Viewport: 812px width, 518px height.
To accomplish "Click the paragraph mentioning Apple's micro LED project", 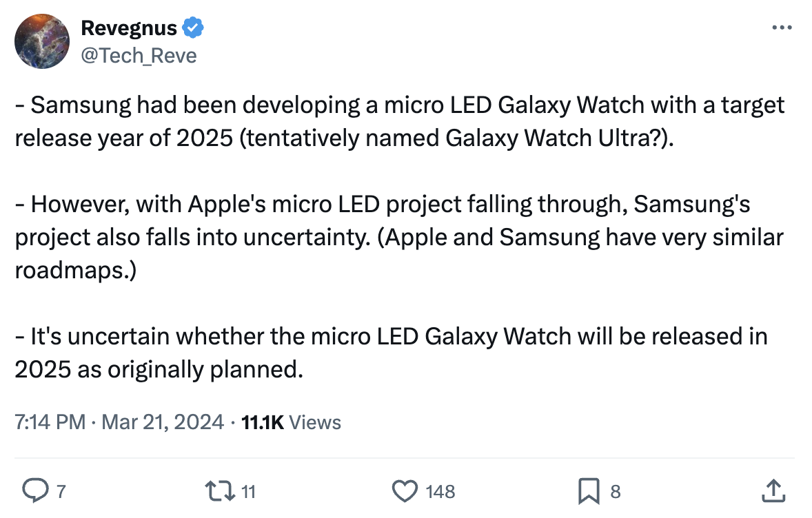I will pyautogui.click(x=398, y=237).
